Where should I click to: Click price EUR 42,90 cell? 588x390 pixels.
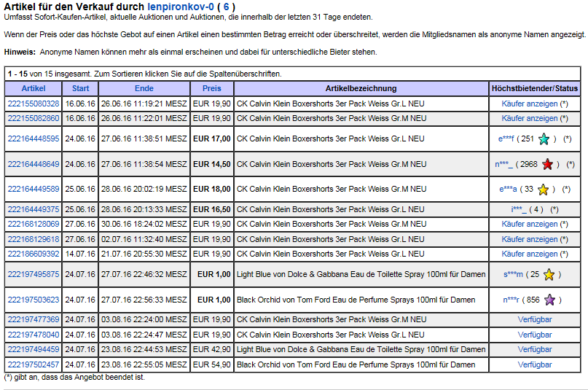(212, 349)
